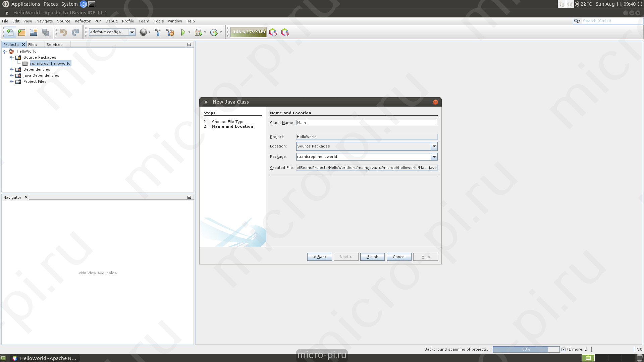
Task: Open the Refactor menu
Action: [83, 21]
